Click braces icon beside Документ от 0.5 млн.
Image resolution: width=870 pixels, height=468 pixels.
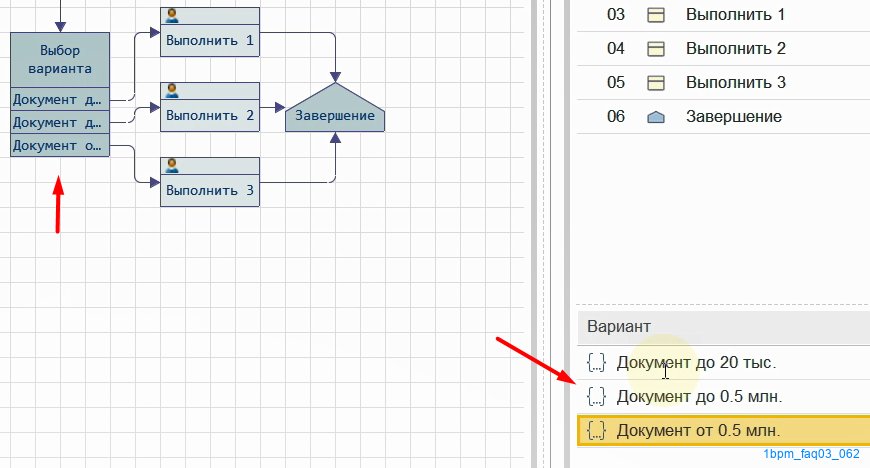(x=596, y=430)
